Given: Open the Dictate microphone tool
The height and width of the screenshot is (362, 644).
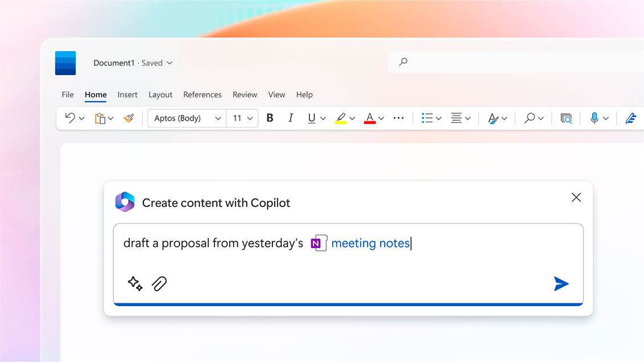Looking at the screenshot, I should [x=594, y=118].
